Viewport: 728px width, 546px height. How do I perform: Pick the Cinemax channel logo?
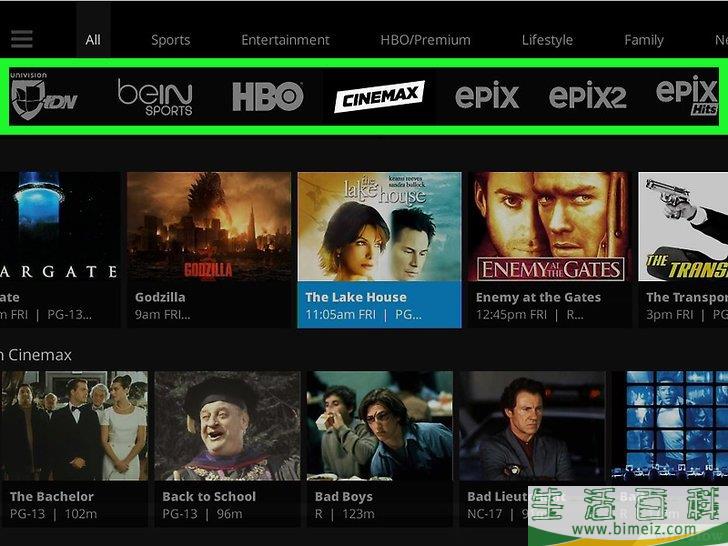tap(379, 97)
